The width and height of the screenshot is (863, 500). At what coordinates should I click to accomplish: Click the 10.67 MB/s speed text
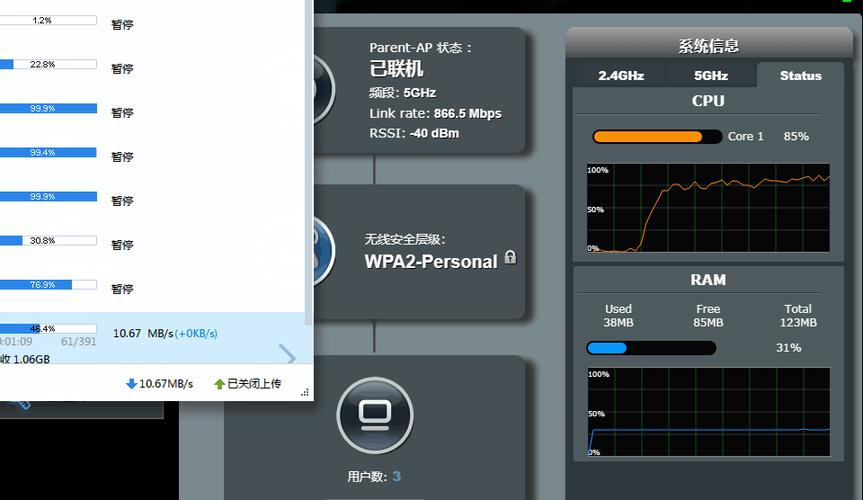143,333
